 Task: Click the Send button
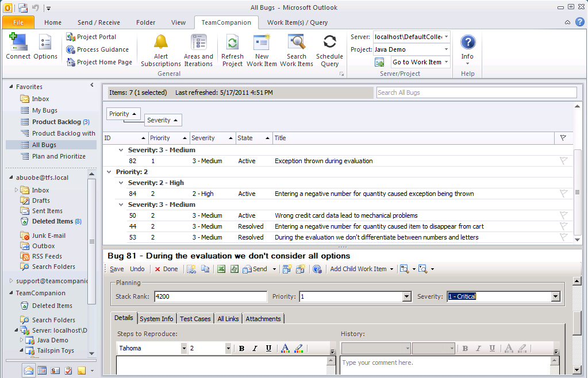click(255, 269)
